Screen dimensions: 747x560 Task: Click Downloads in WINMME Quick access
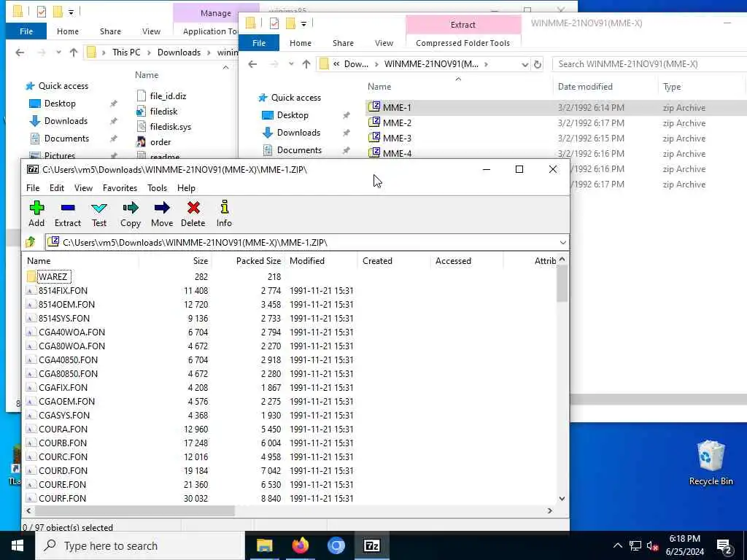point(298,133)
